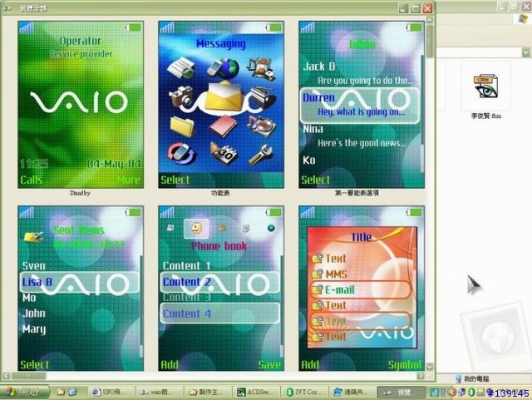Click the 第一層能表選項 caption text
The image size is (532, 400).
[357, 193]
